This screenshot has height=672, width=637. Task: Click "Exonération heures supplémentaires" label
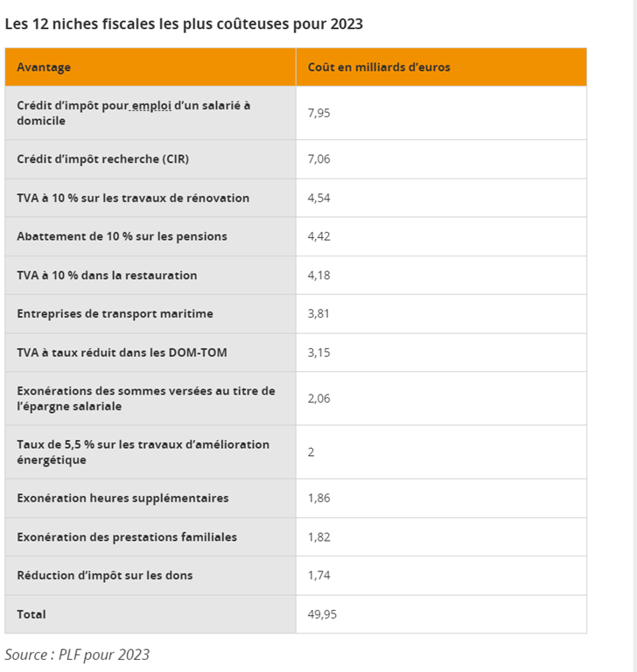coord(122,498)
